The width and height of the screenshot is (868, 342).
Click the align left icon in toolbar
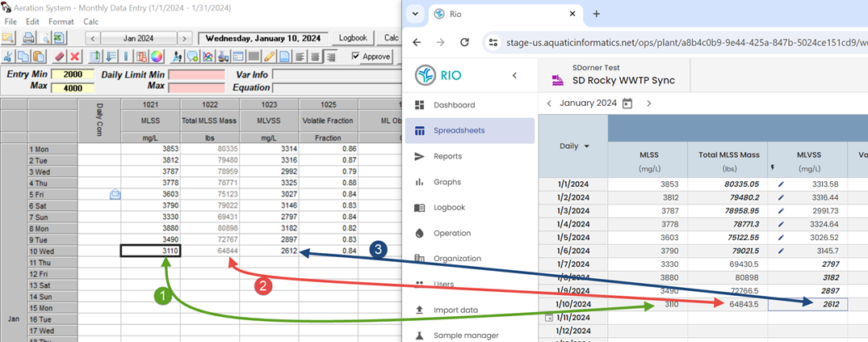coord(300,57)
